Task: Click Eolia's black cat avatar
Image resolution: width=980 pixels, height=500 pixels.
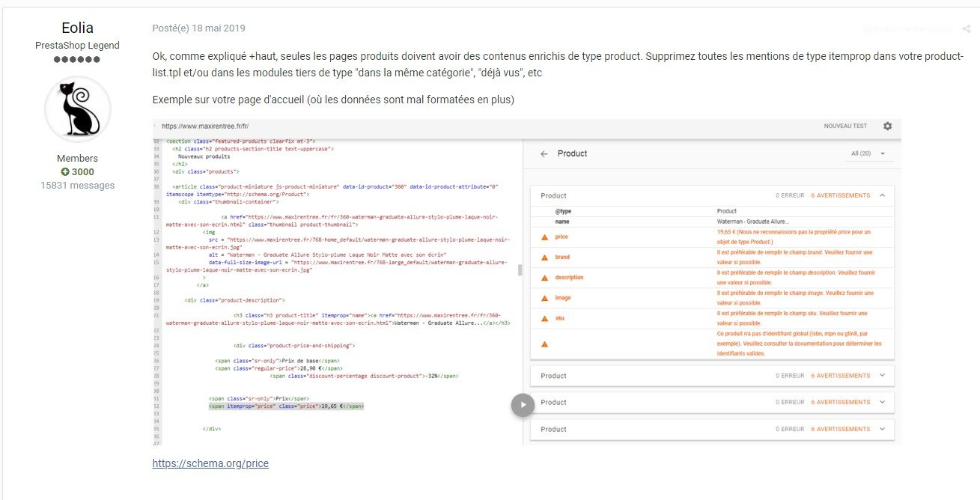Action: coord(78,109)
